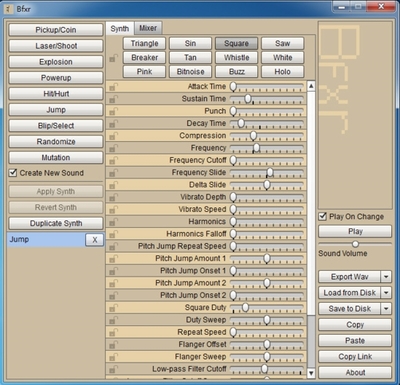Select the Synth tab
The image size is (400, 385).
pos(120,29)
